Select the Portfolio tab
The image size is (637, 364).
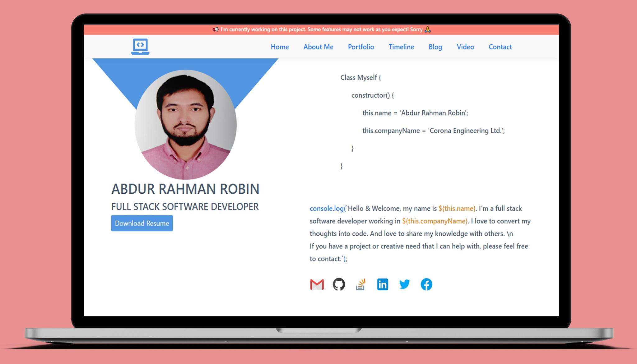(x=360, y=47)
